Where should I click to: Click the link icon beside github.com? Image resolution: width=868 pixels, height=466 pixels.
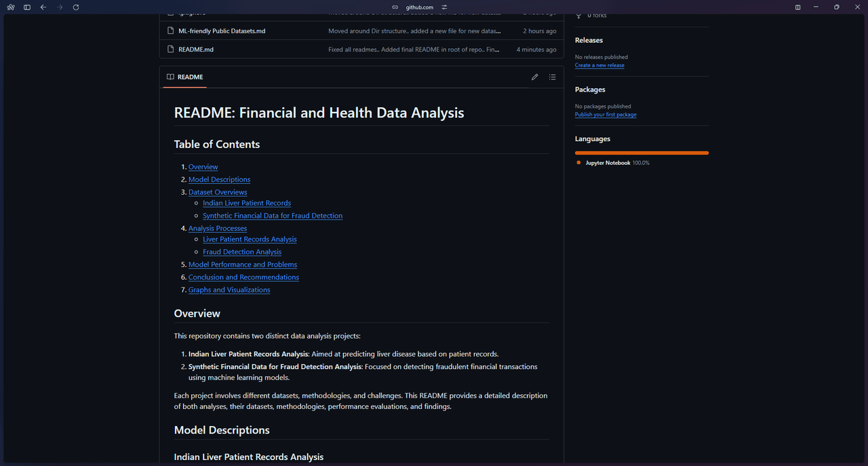[x=395, y=7]
